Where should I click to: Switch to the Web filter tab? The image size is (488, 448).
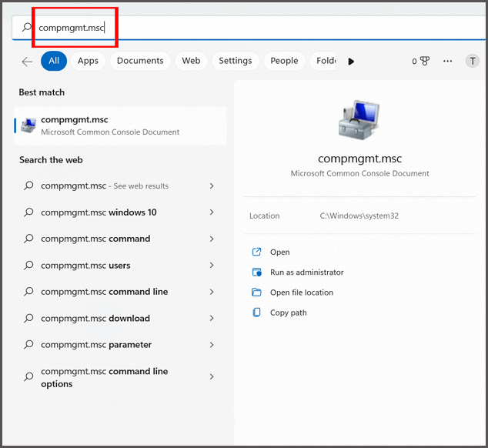[x=191, y=61]
